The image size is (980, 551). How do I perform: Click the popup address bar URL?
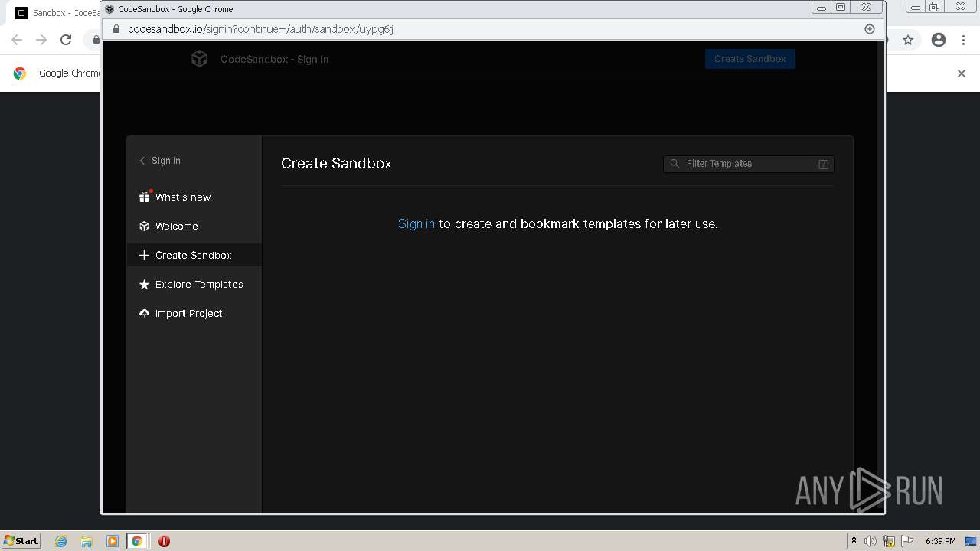coord(261,29)
